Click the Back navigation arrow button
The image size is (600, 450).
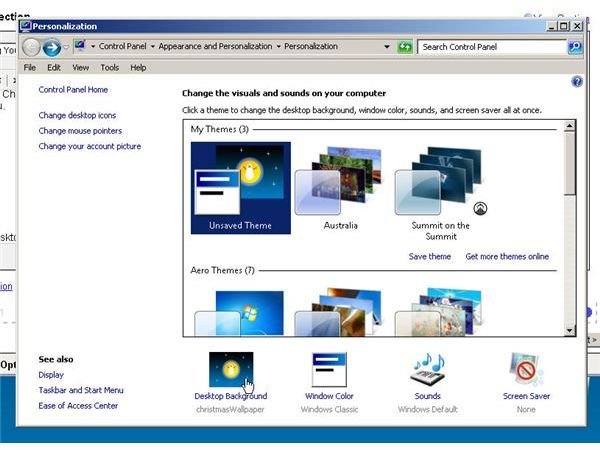coord(31,47)
